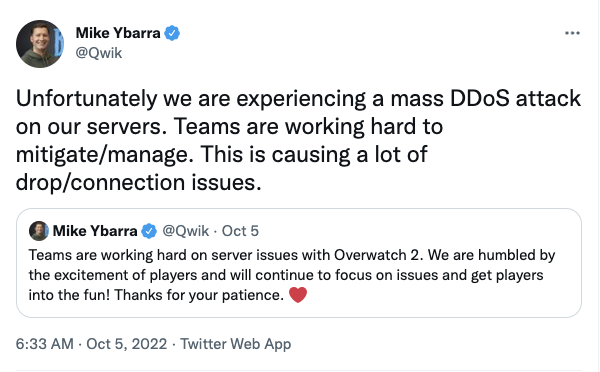Click the Oct 5, 2022 date
The width and height of the screenshot is (600, 372).
127,344
